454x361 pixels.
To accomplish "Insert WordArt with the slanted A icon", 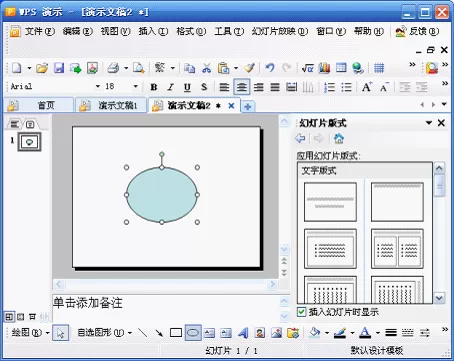I will (243, 333).
